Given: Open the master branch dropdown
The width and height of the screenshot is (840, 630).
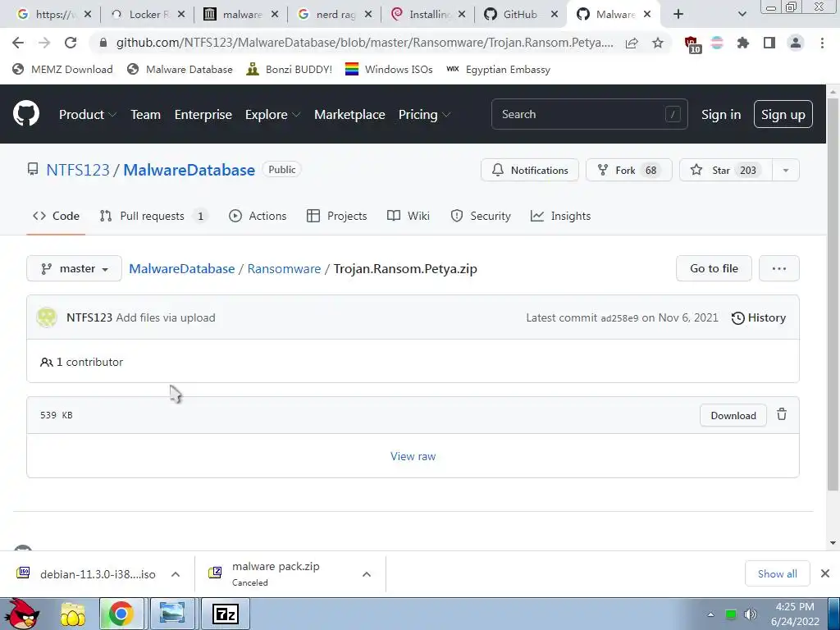Looking at the screenshot, I should coord(74,268).
